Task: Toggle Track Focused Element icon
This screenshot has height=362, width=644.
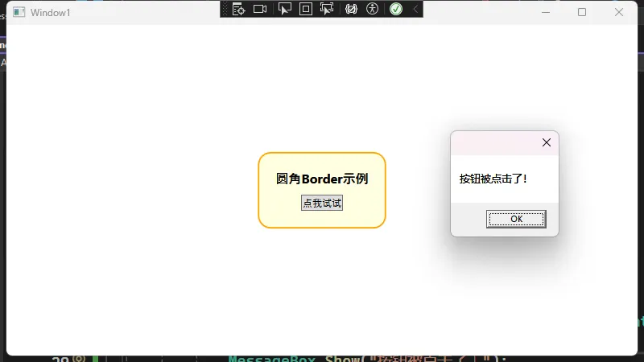Action: (x=327, y=9)
